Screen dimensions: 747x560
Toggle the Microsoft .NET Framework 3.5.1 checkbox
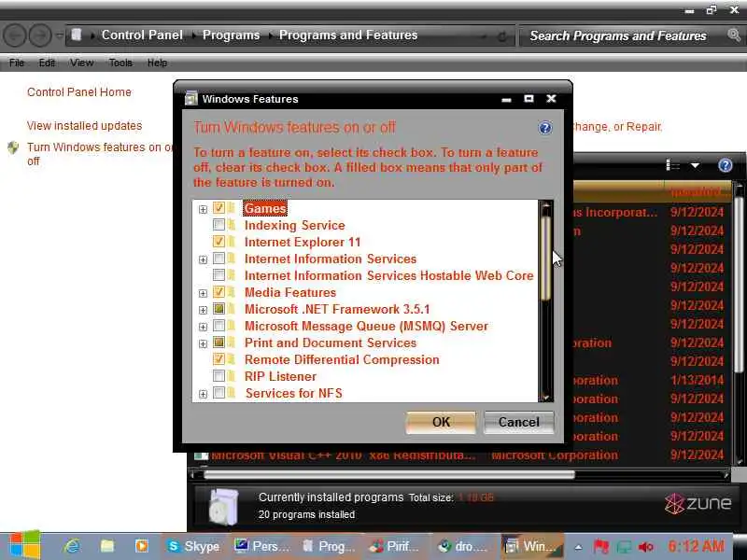(x=218, y=309)
